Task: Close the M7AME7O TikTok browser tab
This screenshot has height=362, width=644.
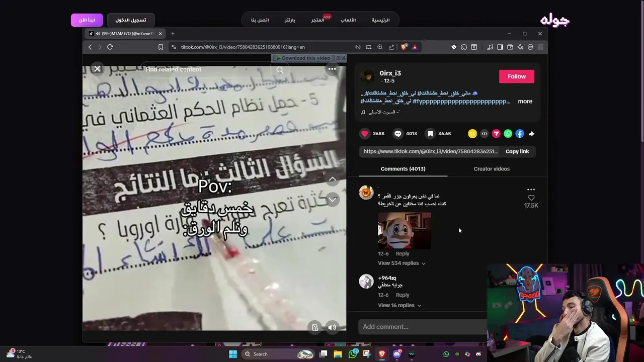Action: tap(160, 34)
